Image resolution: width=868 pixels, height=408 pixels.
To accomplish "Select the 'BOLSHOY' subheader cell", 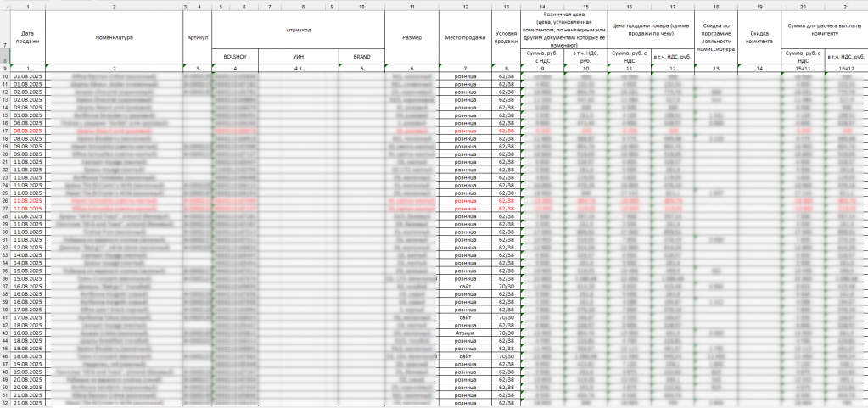I will 235,57.
